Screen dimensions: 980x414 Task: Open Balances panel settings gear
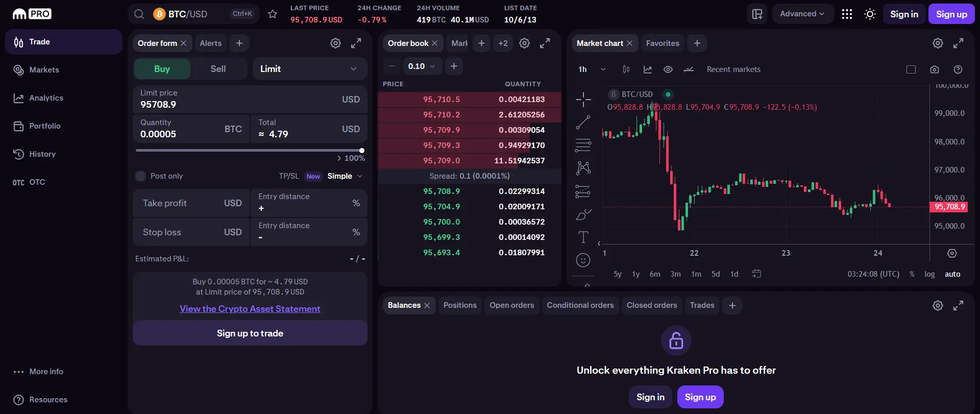point(938,305)
